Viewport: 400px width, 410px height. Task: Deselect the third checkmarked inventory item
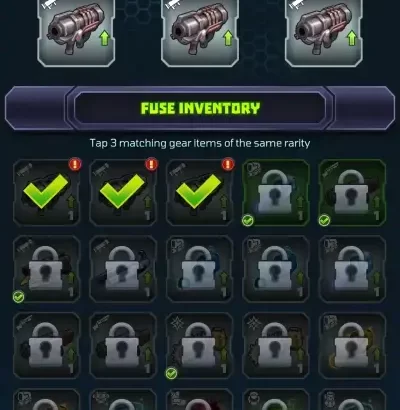(199, 192)
